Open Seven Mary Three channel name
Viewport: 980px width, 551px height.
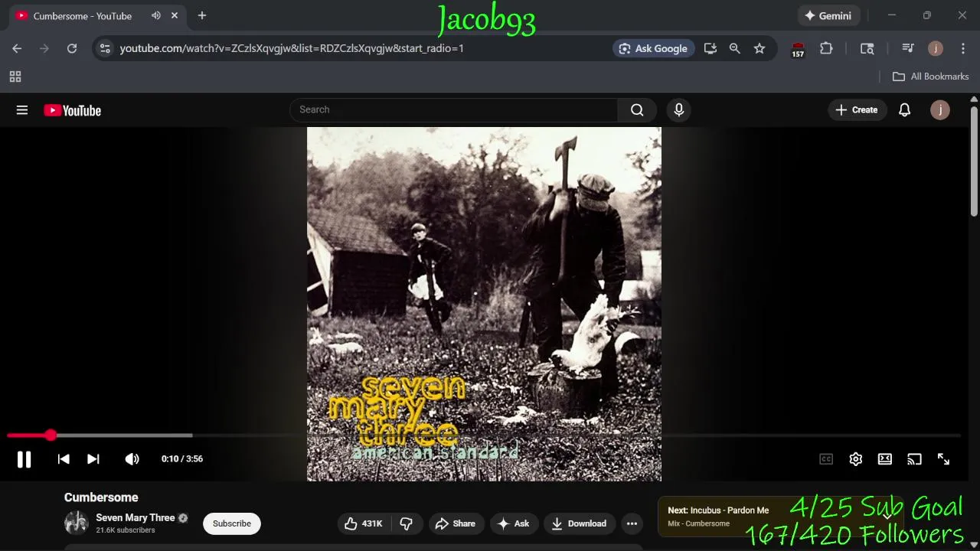(x=136, y=518)
